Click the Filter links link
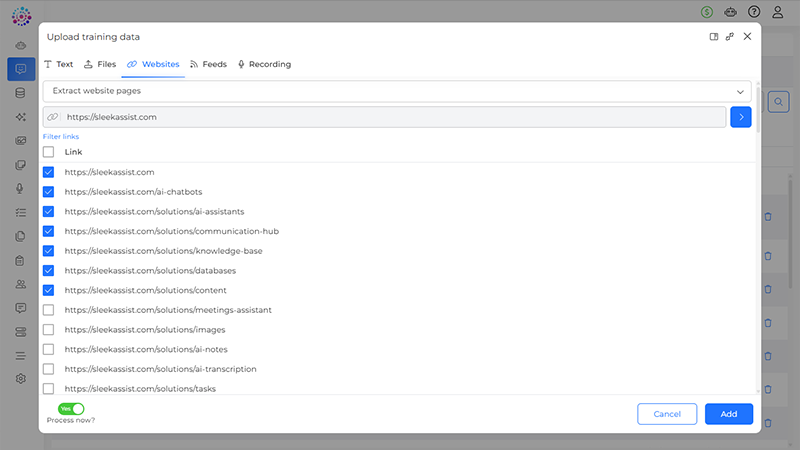This screenshot has width=800, height=450. coord(61,136)
